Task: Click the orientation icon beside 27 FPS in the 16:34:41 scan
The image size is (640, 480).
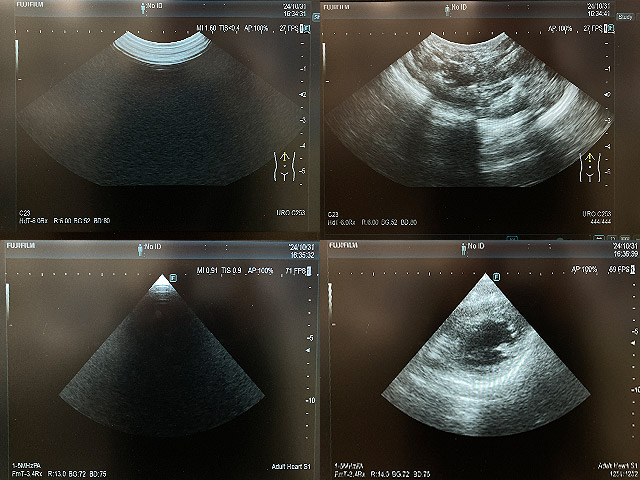Action: coord(610,29)
